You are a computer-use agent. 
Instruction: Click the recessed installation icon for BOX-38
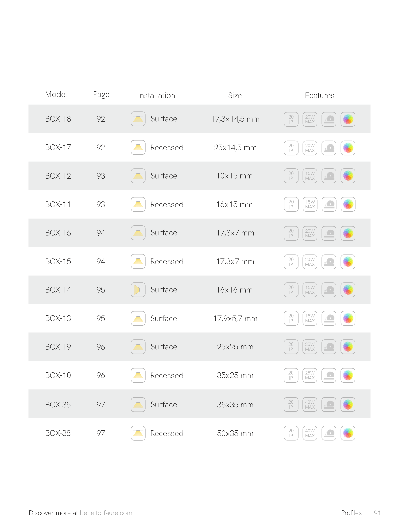(138, 433)
